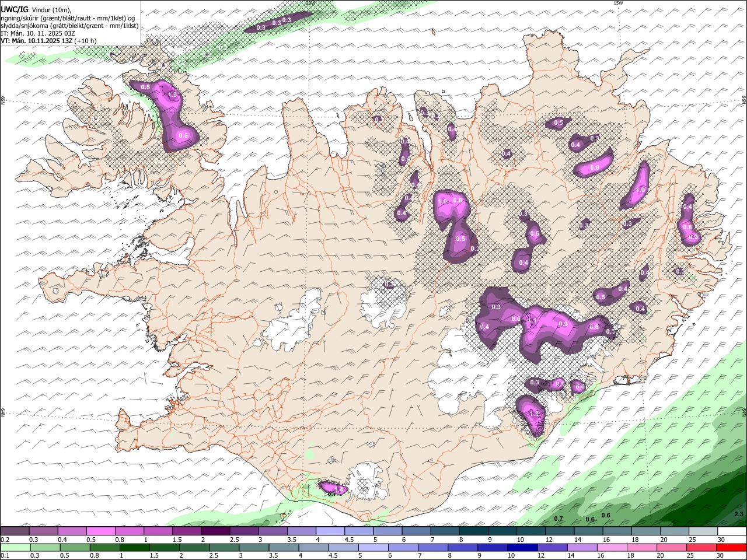The image size is (747, 560).
Task: Click the dark mauve 0.2 snow legend swatch
Action: pyautogui.click(x=15, y=531)
